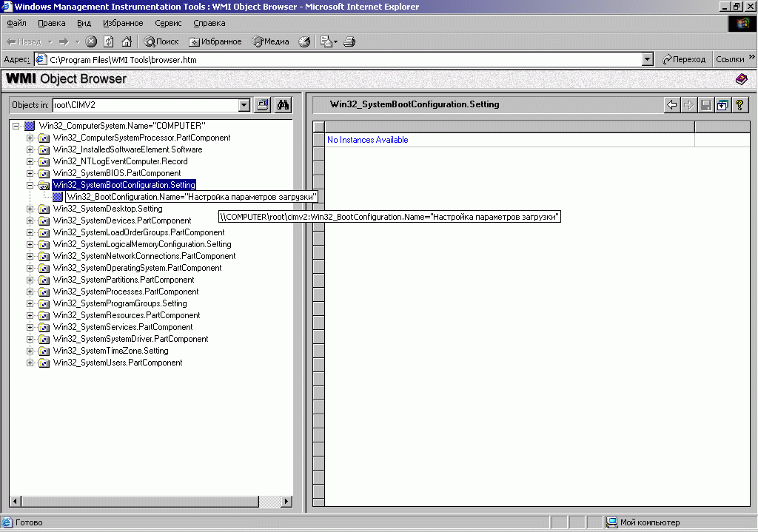Image resolution: width=758 pixels, height=532 pixels.
Task: Click Win32_ComputerSystem root object icon
Action: 30,126
